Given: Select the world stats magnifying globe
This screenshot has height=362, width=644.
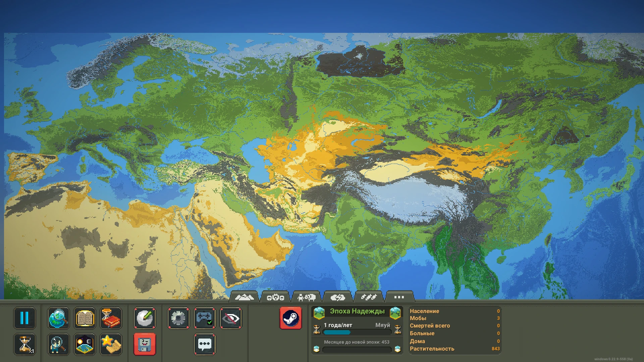Looking at the screenshot, I should [x=58, y=318].
